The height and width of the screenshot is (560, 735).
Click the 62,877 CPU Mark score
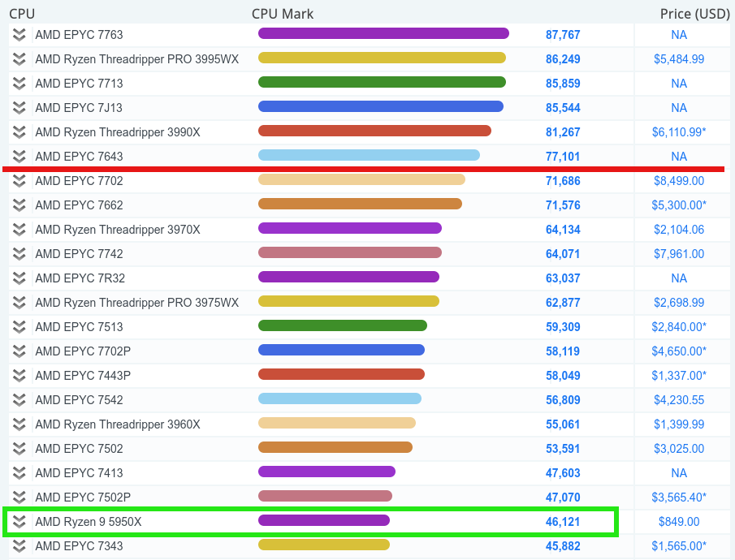tap(563, 303)
